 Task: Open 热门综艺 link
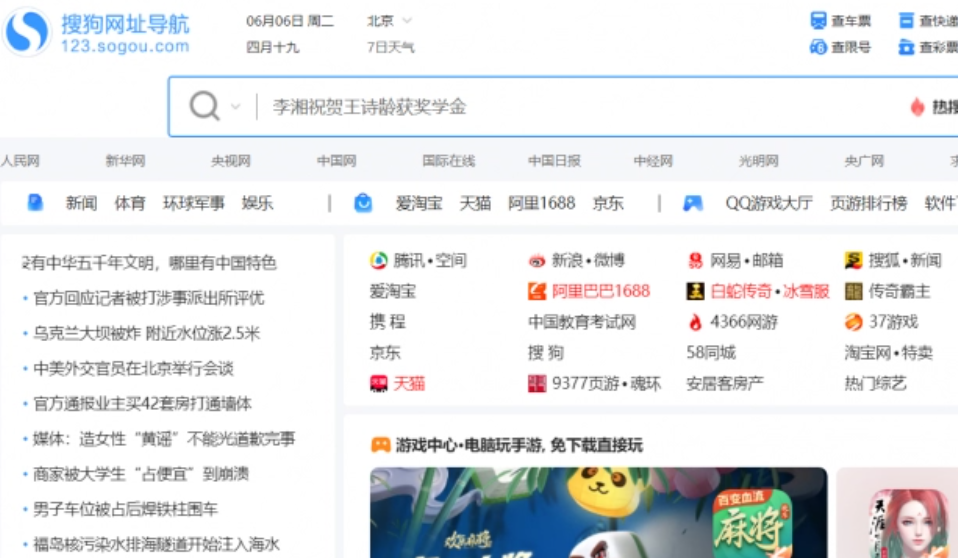[x=875, y=384]
